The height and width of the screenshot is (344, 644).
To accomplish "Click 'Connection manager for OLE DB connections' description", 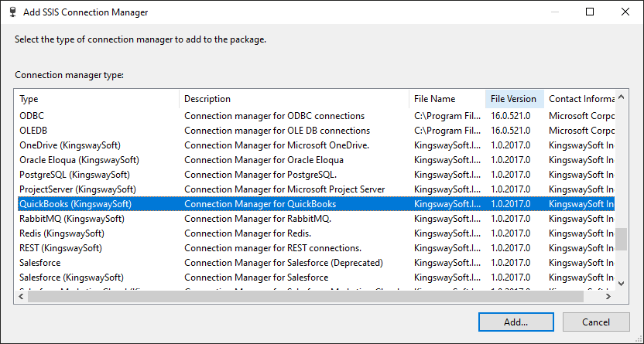I will [x=277, y=131].
